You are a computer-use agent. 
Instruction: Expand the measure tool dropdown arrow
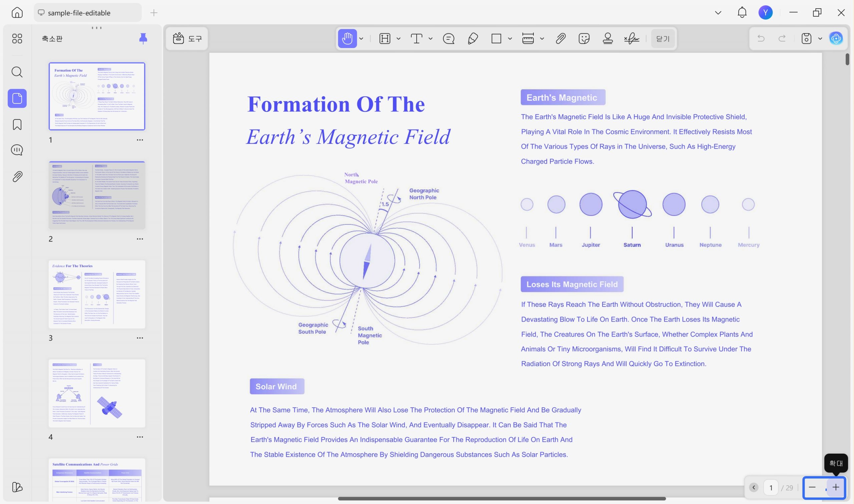[542, 39]
